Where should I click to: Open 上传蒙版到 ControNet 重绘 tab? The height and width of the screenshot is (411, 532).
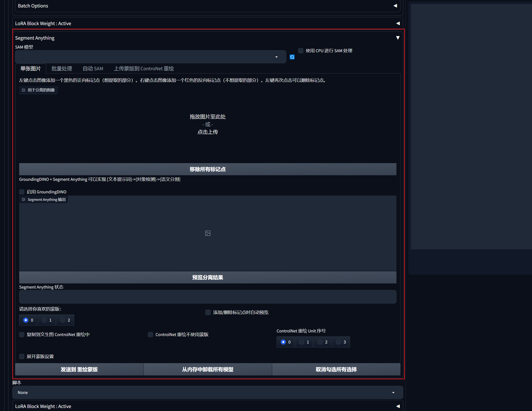tap(144, 69)
